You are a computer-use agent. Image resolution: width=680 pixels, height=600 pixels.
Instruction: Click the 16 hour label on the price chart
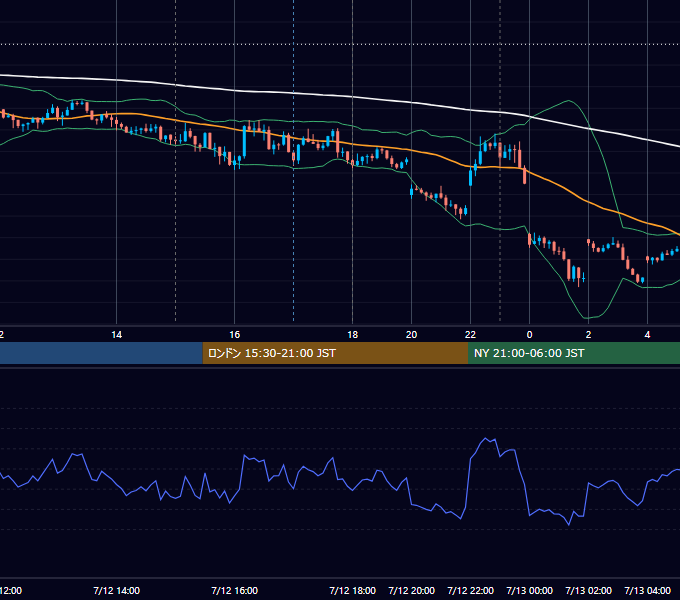pyautogui.click(x=235, y=335)
